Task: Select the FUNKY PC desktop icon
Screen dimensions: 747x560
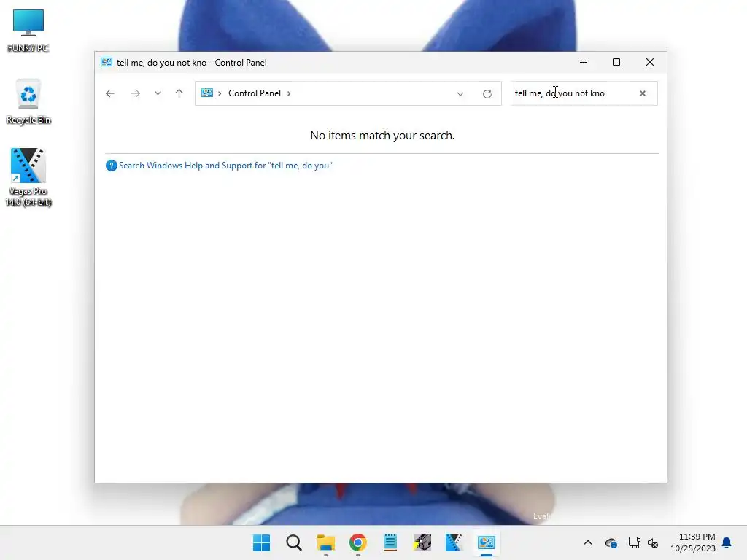Action: pyautogui.click(x=28, y=31)
